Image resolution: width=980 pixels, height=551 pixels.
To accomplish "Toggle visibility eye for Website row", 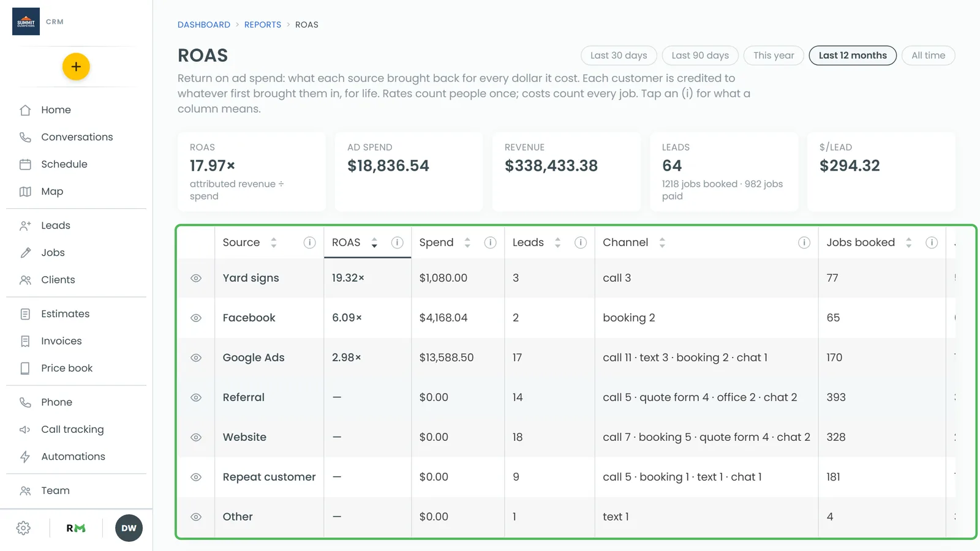I will pos(196,437).
